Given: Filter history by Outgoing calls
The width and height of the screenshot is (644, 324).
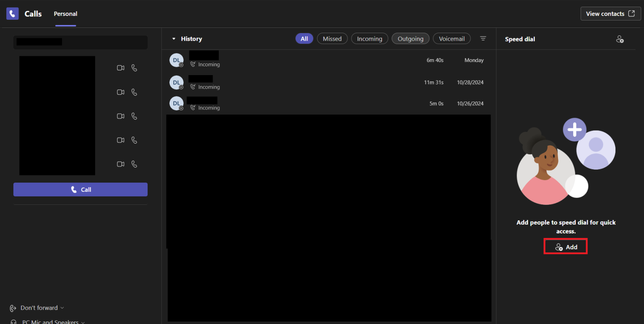Looking at the screenshot, I should point(410,39).
